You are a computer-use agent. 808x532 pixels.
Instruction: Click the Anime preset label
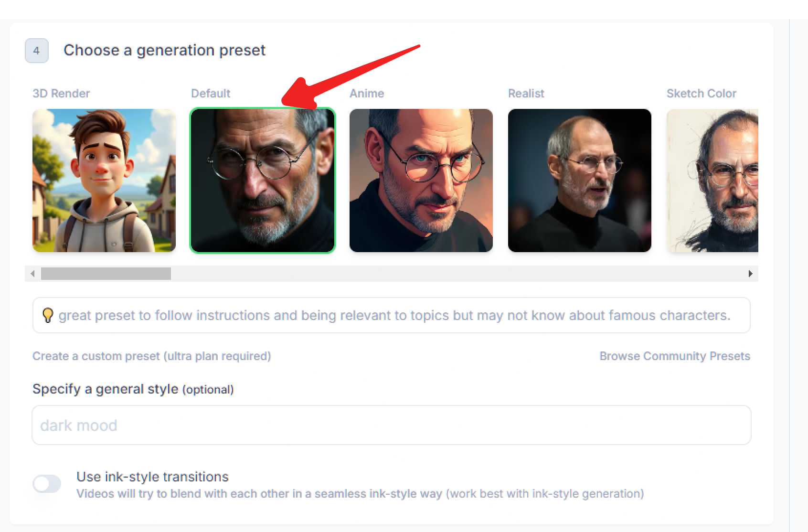coord(367,93)
